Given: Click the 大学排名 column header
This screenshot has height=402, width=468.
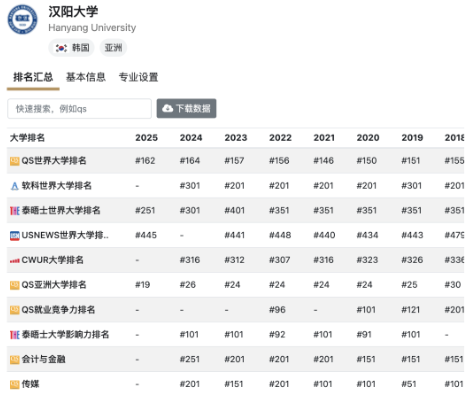Looking at the screenshot, I should [x=27, y=138].
